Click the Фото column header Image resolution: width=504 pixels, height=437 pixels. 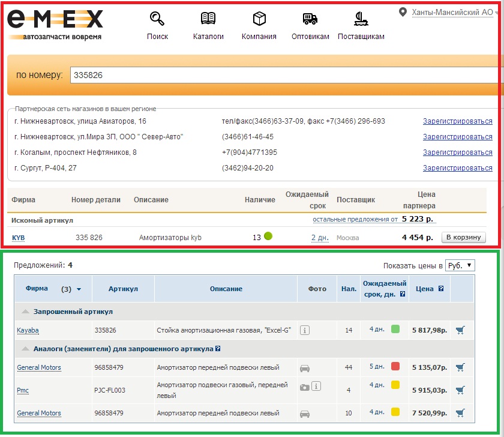point(317,289)
